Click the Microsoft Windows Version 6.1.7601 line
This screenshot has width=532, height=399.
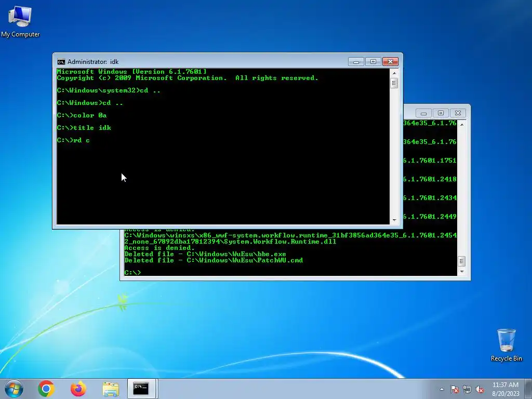(x=131, y=72)
